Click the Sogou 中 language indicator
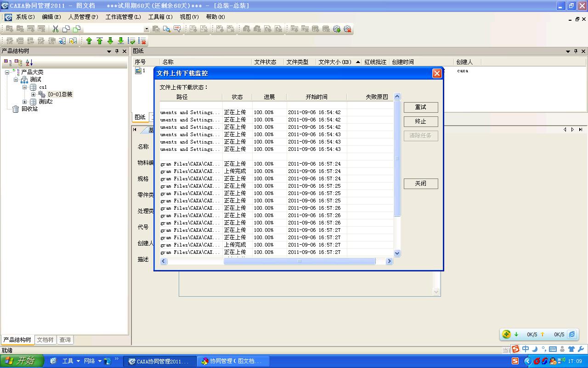Screen dimensions: 588x368 click(526, 350)
